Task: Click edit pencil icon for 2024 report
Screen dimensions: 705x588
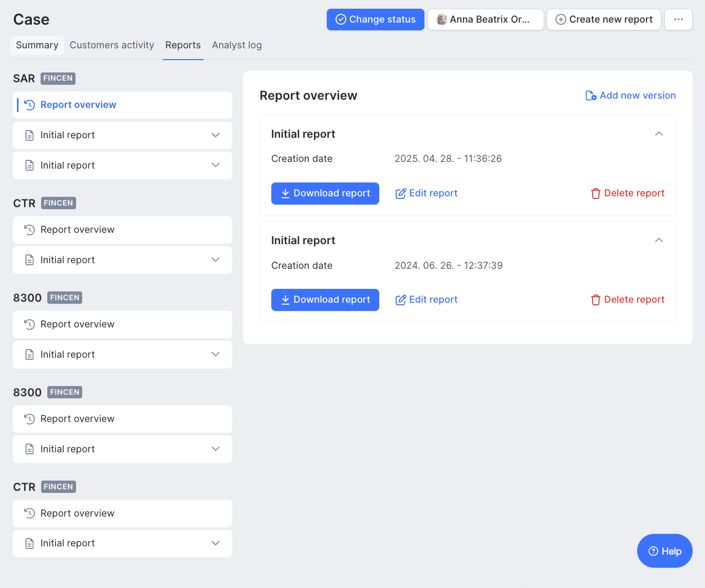Action: [x=400, y=300]
